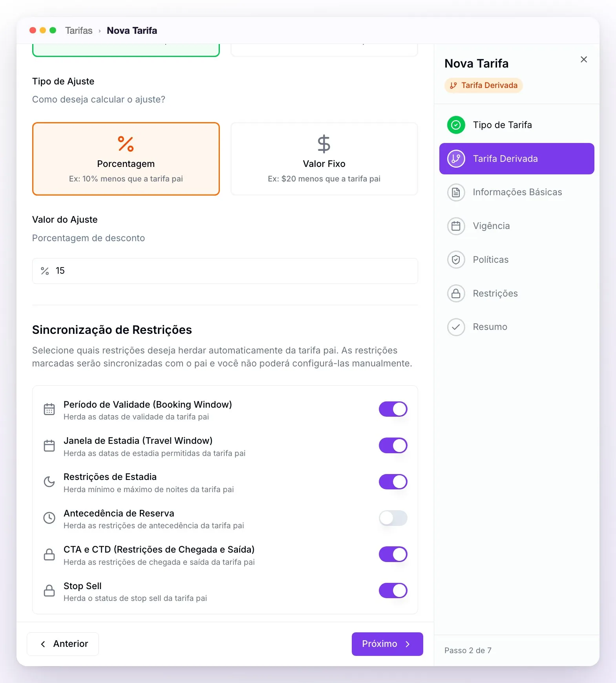Click the Próximo button
This screenshot has width=616, height=683.
387,644
